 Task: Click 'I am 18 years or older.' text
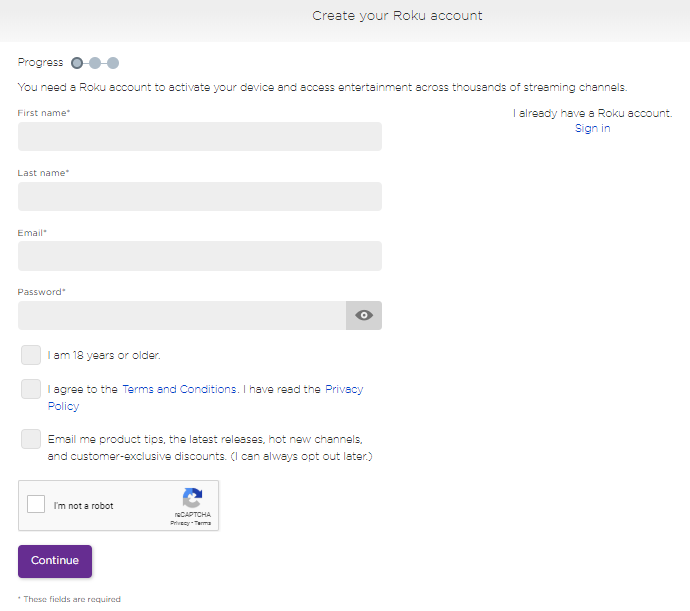tap(104, 355)
